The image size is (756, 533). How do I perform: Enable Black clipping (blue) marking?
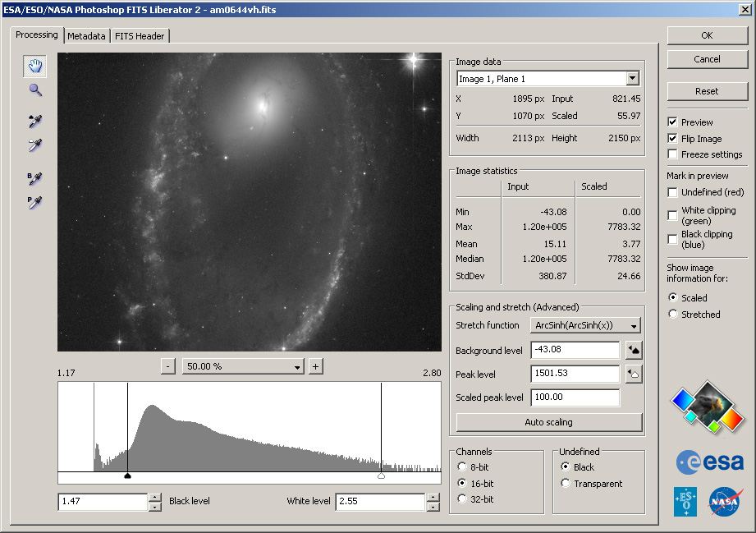pos(672,239)
